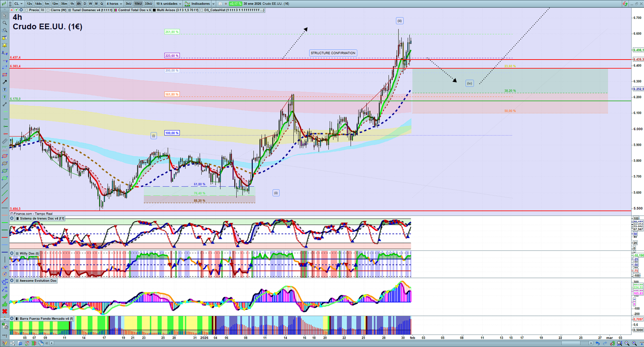
Task: Select the magnifier zoom tool in left toolbar
Action: 4,23
